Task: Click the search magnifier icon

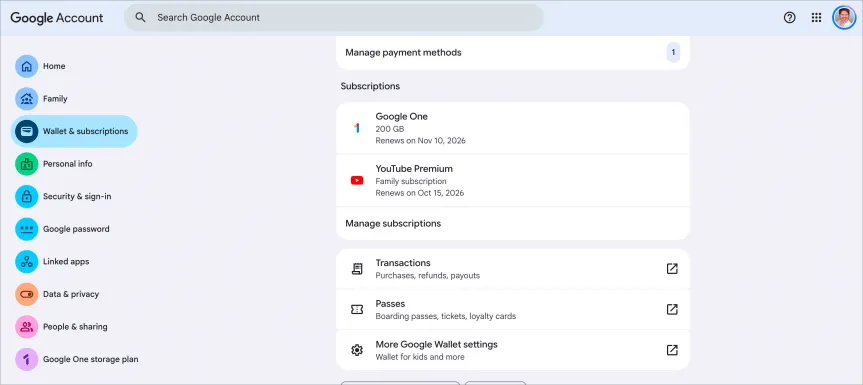Action: pyautogui.click(x=140, y=18)
